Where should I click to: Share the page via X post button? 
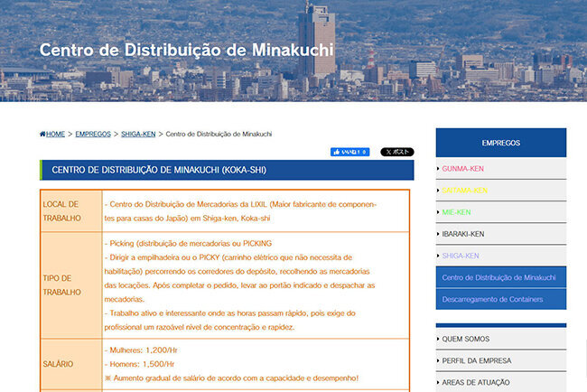(x=397, y=152)
